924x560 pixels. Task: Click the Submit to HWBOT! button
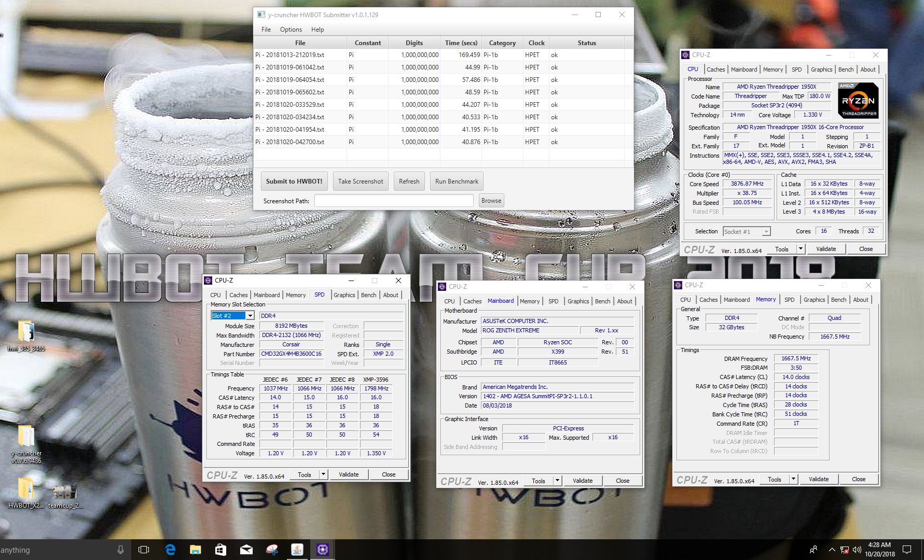pyautogui.click(x=294, y=181)
